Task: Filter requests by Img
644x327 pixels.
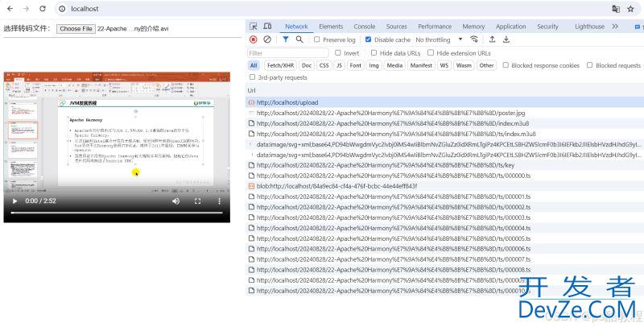Action: [x=374, y=65]
